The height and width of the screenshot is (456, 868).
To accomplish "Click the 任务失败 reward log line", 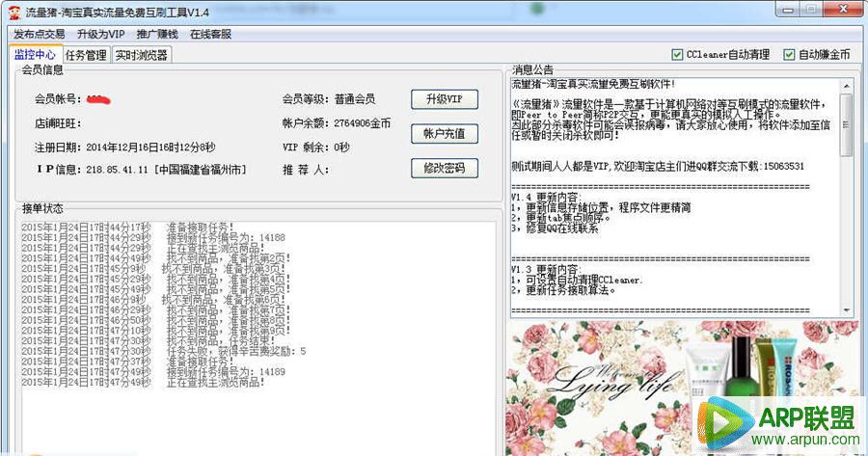I will click(x=163, y=351).
